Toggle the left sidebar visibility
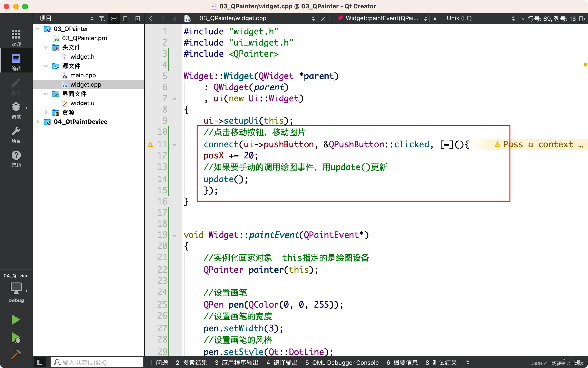 (40, 362)
